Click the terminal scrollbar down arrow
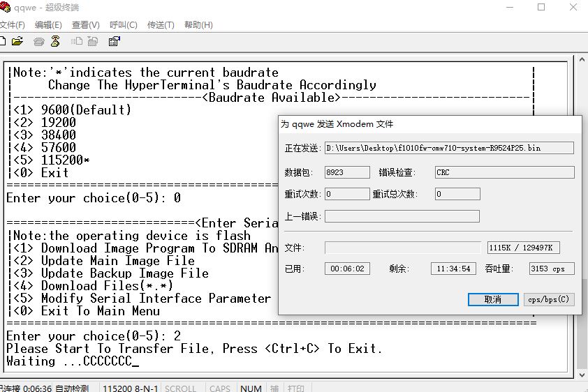588x392 pixels. (582, 375)
